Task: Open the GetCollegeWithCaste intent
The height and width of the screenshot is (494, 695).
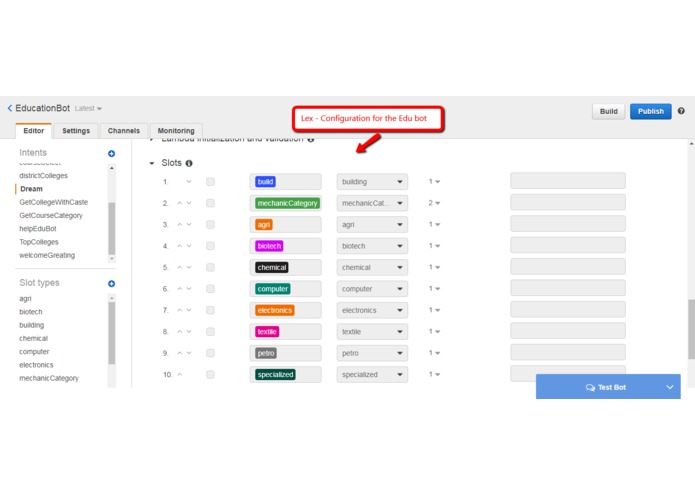Action: 54,202
